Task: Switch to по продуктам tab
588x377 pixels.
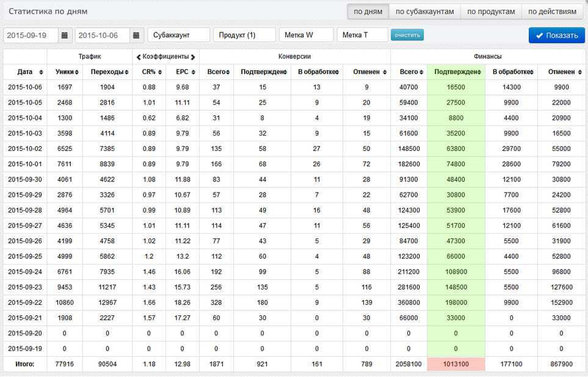Action: (491, 12)
